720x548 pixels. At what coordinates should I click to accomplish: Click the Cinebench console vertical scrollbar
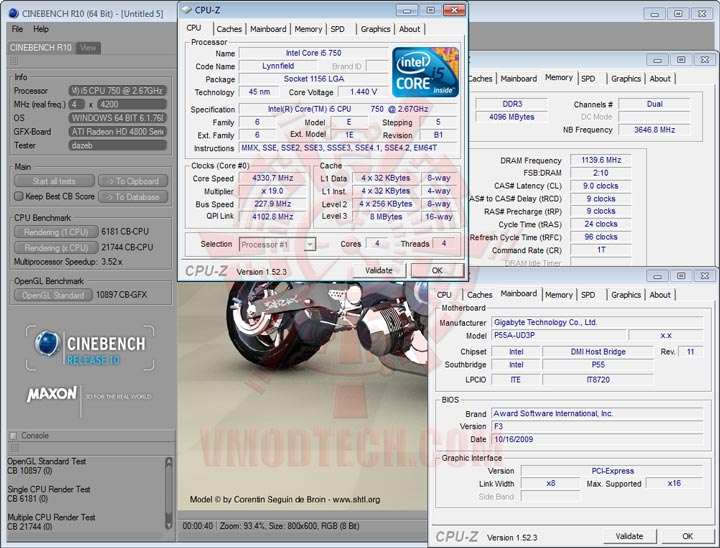(x=169, y=493)
